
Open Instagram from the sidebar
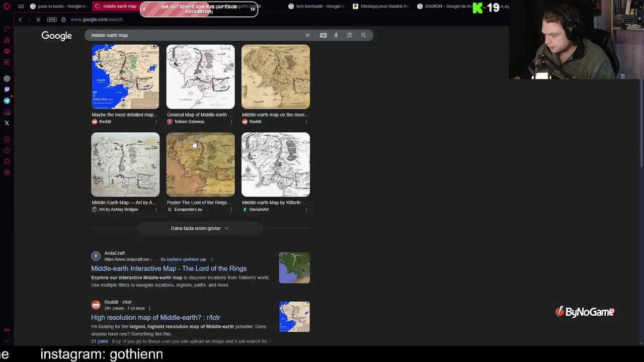point(7,112)
